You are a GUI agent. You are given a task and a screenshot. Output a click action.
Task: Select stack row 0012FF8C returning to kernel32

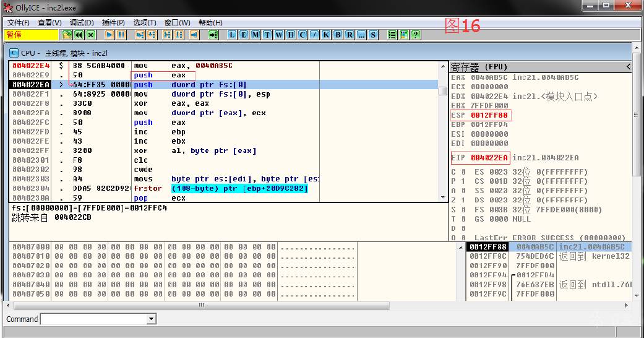click(x=549, y=256)
